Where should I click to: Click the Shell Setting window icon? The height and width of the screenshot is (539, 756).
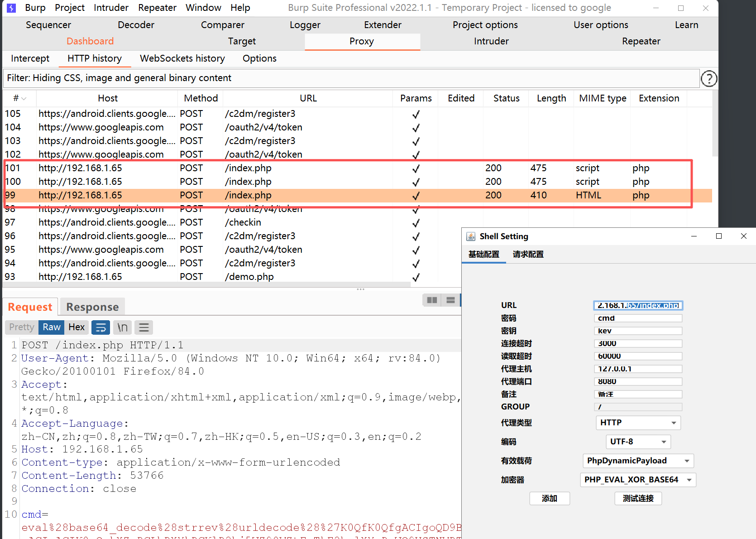tap(471, 236)
